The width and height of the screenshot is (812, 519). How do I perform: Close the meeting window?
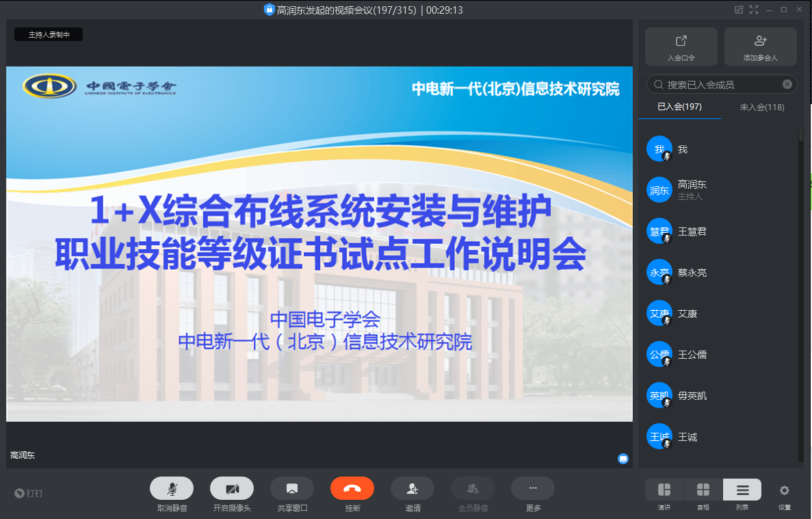tap(799, 10)
